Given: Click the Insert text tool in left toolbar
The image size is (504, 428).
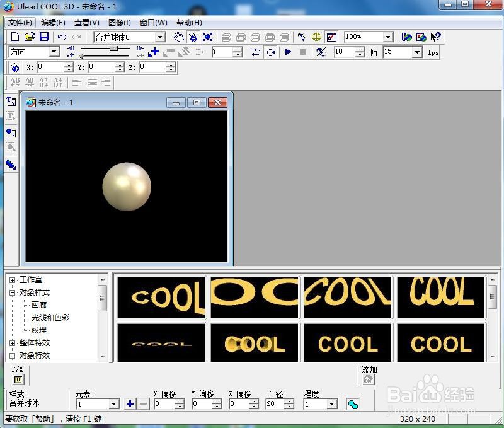Looking at the screenshot, I should (x=11, y=101).
